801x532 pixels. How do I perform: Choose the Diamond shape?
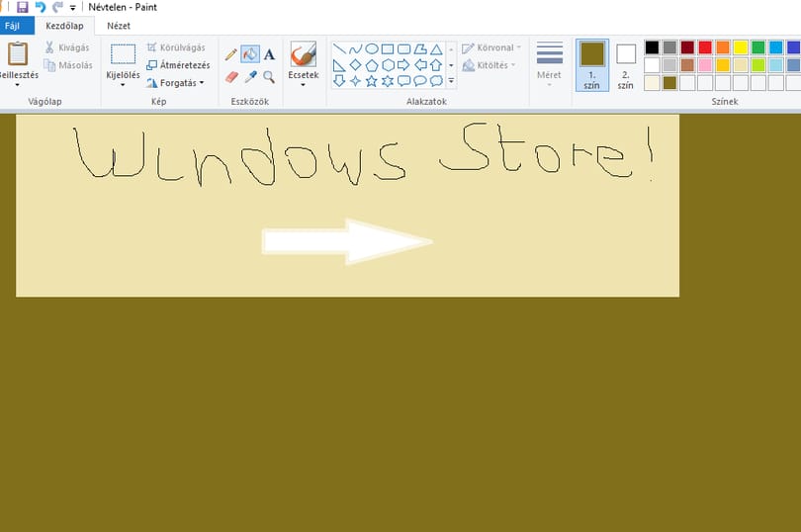coord(356,65)
